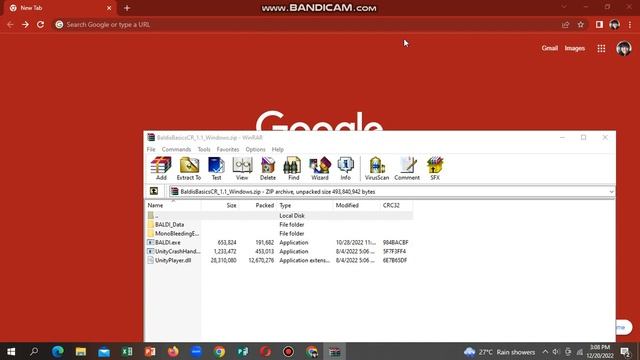This screenshot has width=640, height=360.
Task: Open the Google apps grid
Action: pos(601,48)
